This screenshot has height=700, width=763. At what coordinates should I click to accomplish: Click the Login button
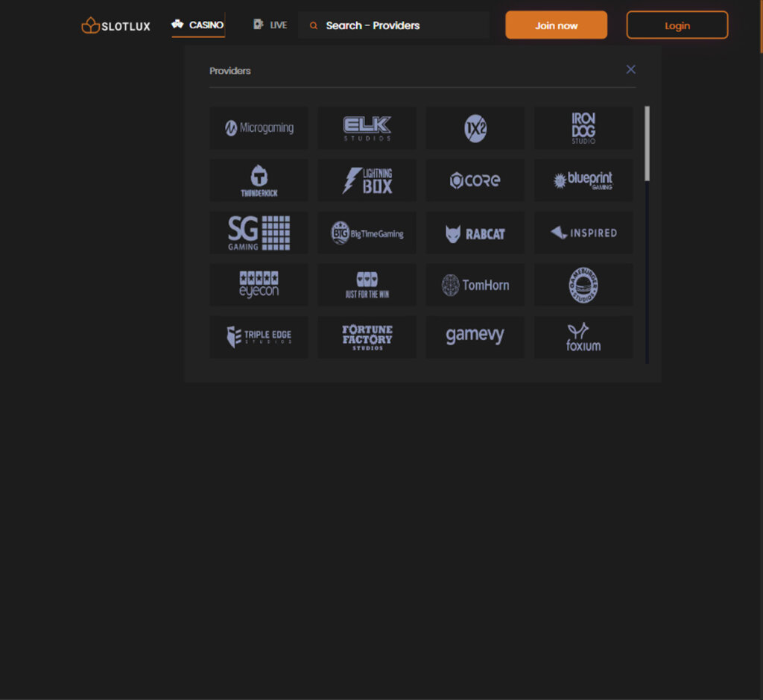(677, 25)
